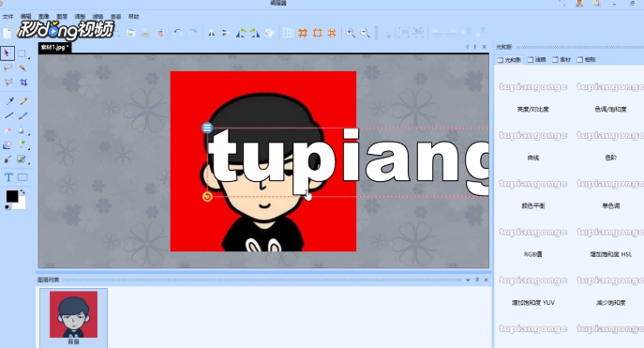Click the rotate left toolbar icon

point(241,33)
